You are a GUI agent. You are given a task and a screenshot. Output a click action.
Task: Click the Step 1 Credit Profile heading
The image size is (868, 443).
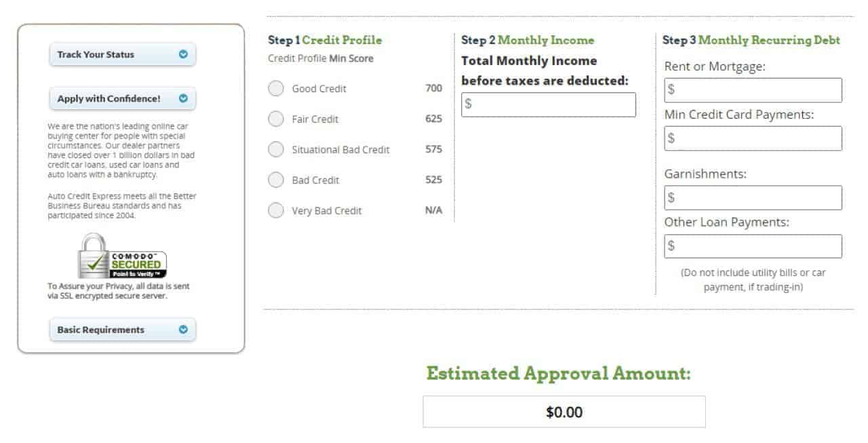325,40
